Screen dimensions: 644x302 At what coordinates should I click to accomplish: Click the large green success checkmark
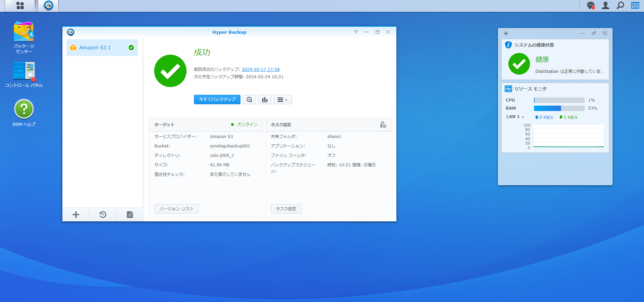[170, 71]
